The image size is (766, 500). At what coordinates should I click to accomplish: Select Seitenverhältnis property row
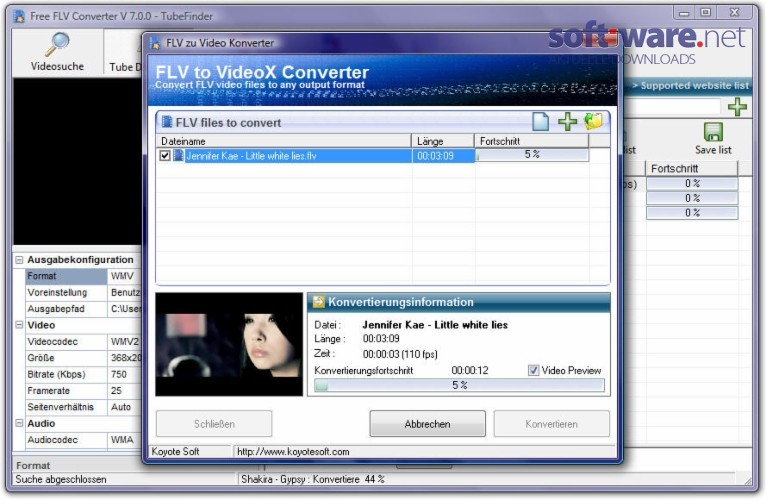pyautogui.click(x=83, y=407)
